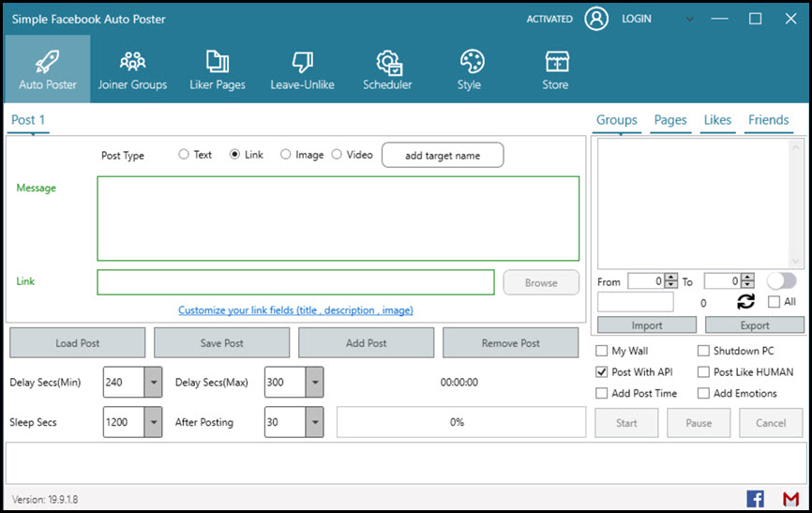This screenshot has height=513, width=812.
Task: Expand the Delay Secs(Max) dropdown
Action: (x=314, y=382)
